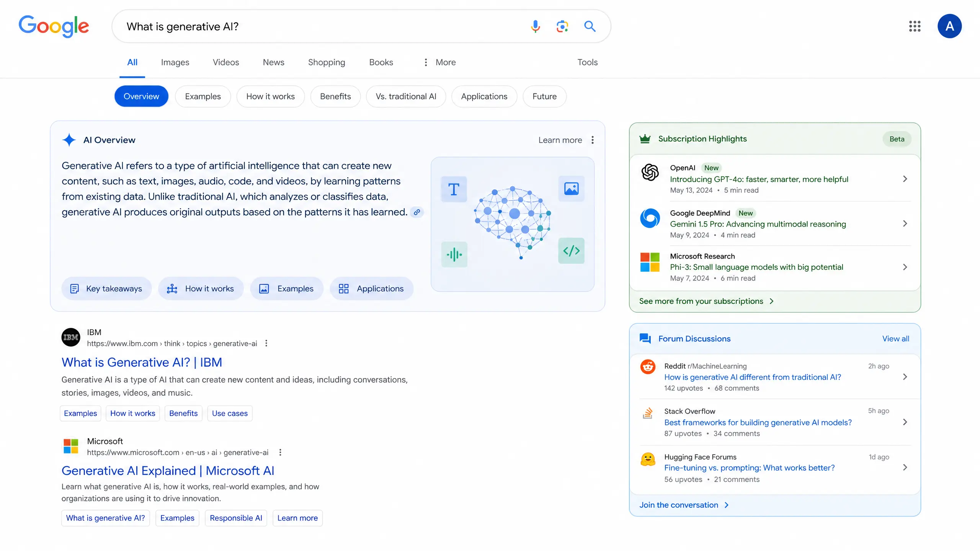980x551 pixels.
Task: Click the Microsoft favicon in search results
Action: coord(71,446)
